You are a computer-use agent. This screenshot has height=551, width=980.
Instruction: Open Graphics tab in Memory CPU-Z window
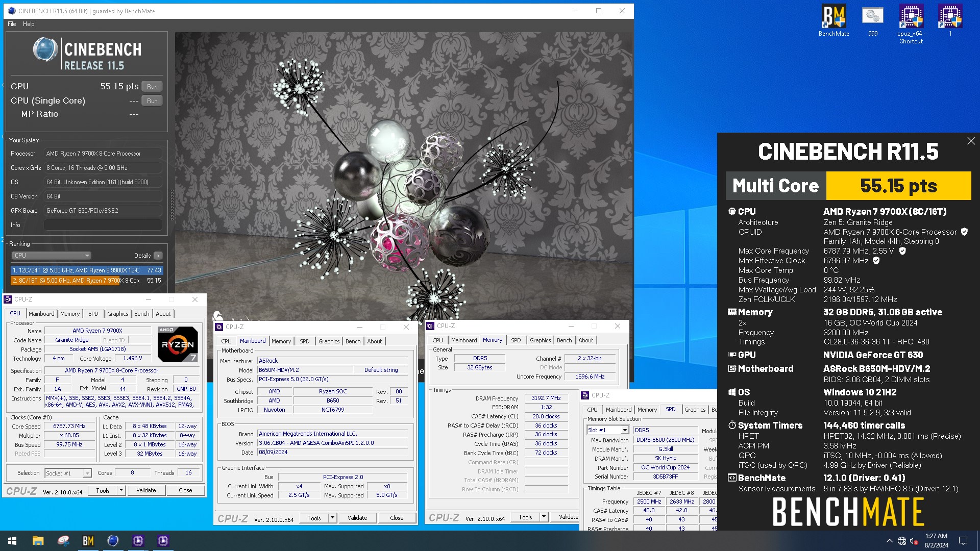click(541, 340)
